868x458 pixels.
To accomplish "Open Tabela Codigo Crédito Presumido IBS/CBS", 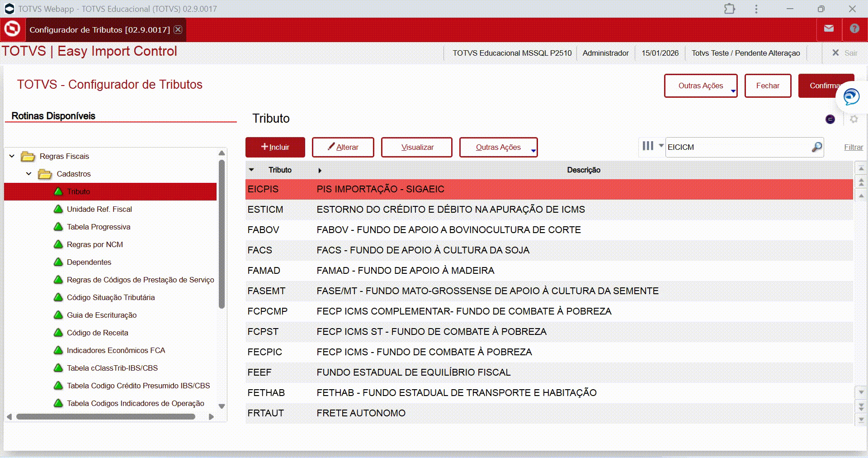I will [x=138, y=386].
